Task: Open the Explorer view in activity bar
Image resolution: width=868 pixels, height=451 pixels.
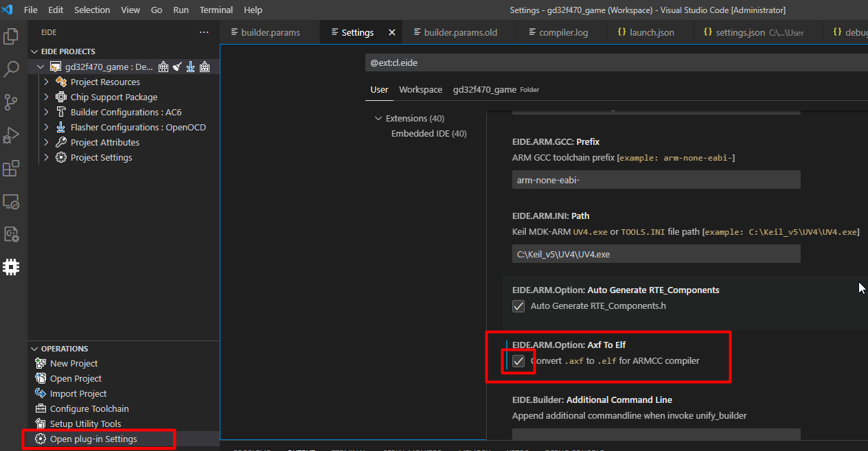Action: (11, 36)
